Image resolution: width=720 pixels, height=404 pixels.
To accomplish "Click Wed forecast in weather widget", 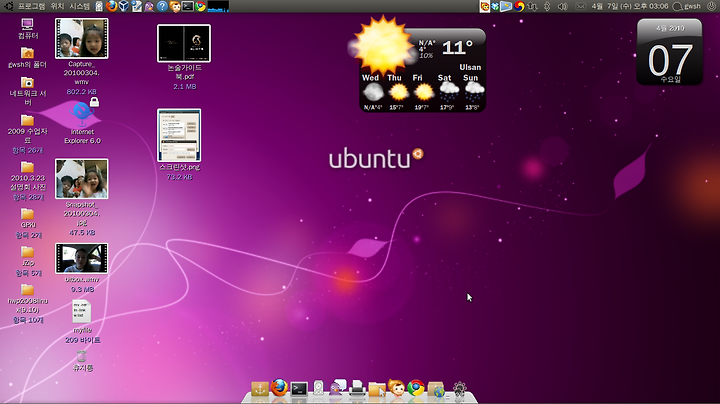I will click(x=372, y=92).
